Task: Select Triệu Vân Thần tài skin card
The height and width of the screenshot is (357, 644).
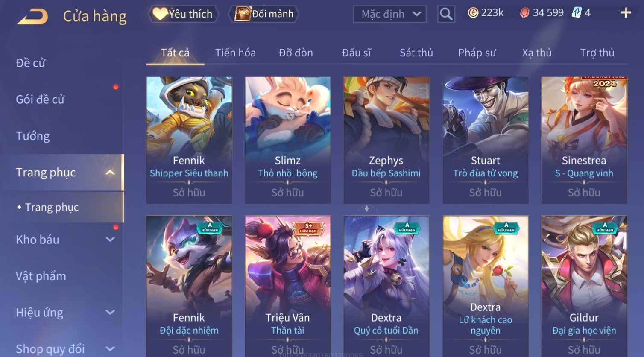Action: [x=288, y=286]
